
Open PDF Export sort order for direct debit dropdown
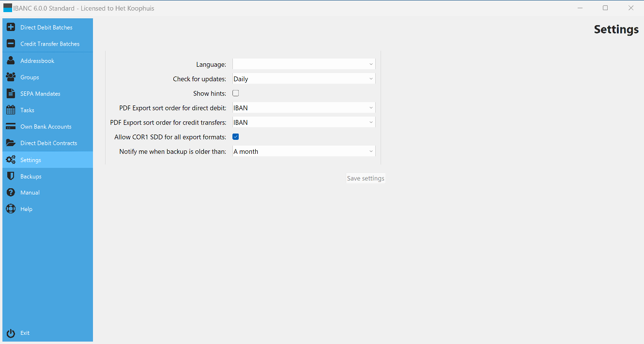click(x=304, y=108)
